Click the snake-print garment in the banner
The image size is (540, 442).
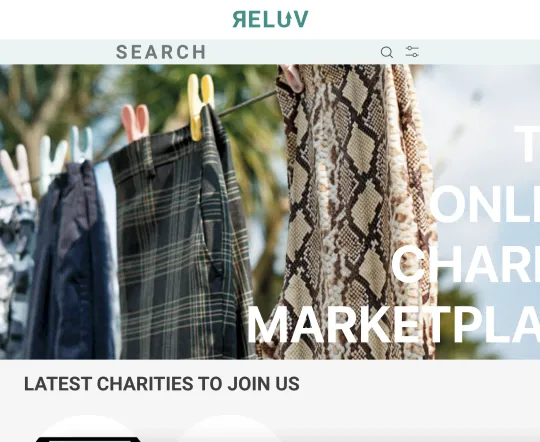[355, 214]
